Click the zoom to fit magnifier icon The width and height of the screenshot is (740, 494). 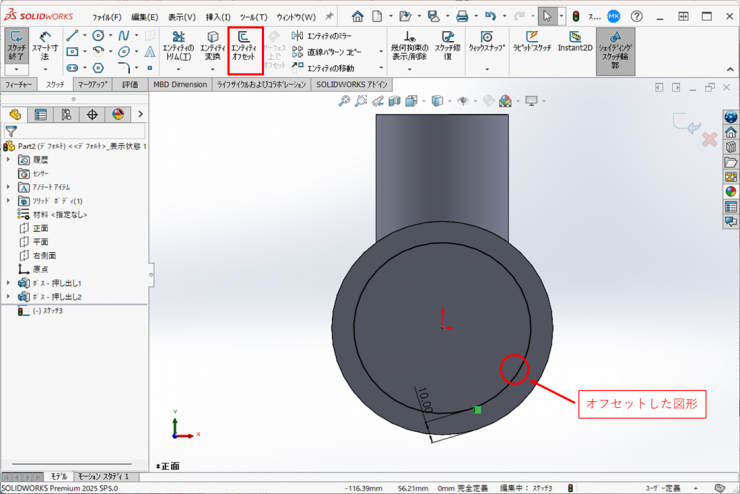coord(343,101)
